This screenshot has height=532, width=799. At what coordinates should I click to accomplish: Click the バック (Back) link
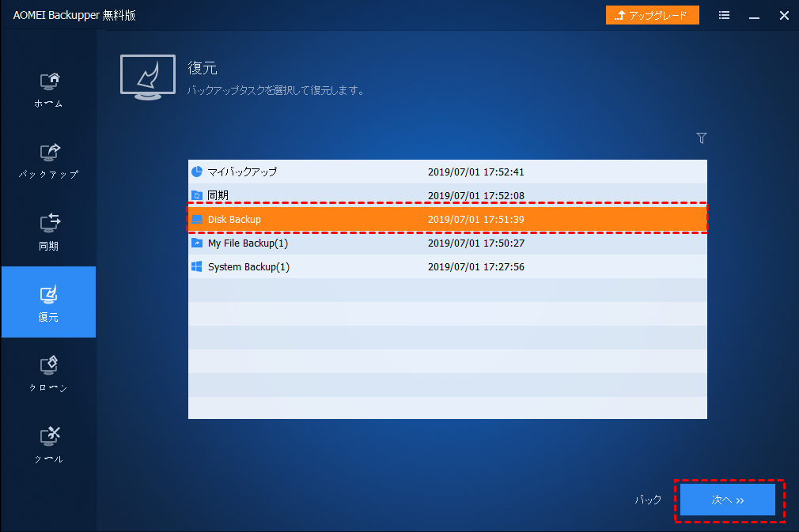pos(648,500)
